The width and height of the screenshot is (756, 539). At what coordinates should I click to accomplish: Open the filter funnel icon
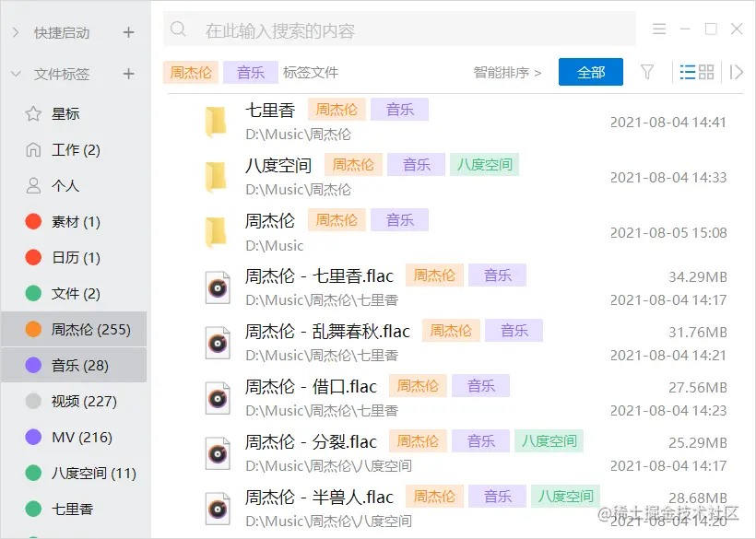[x=647, y=72]
